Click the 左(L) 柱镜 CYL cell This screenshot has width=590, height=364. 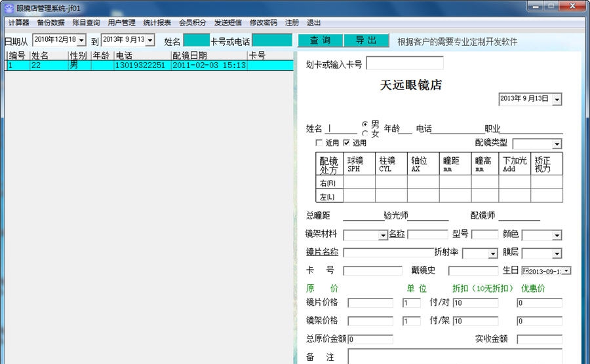pos(391,196)
